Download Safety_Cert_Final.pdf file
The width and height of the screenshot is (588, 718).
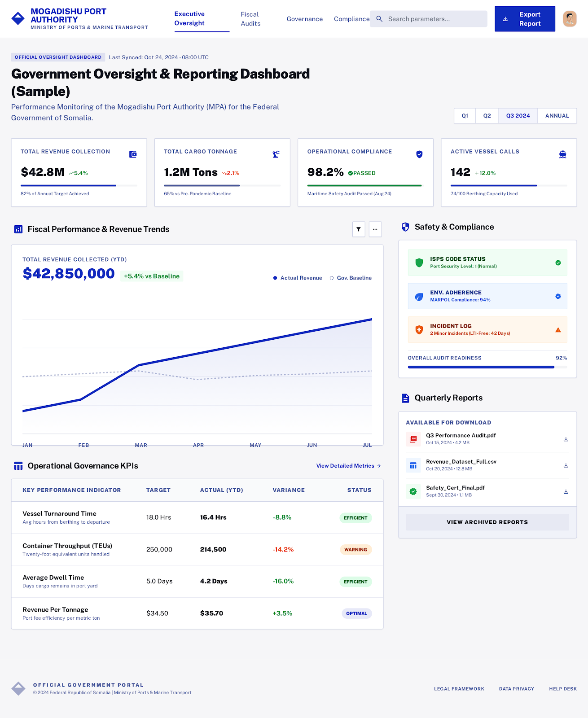[566, 492]
